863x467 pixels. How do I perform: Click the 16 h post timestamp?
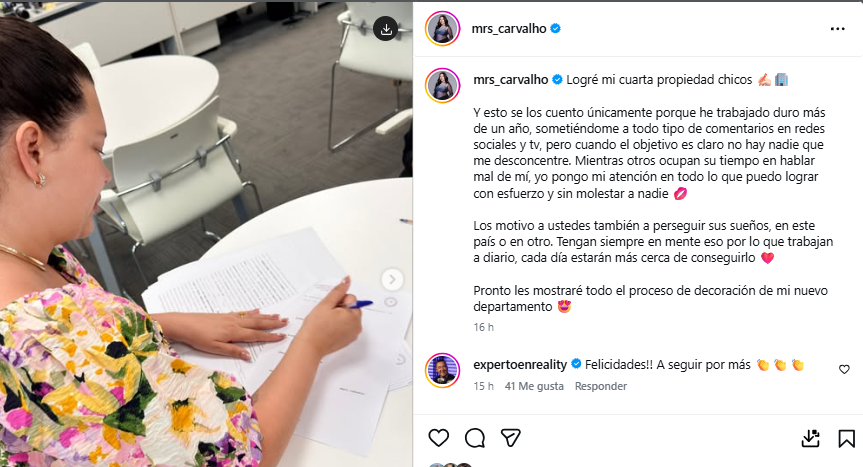pyautogui.click(x=483, y=327)
